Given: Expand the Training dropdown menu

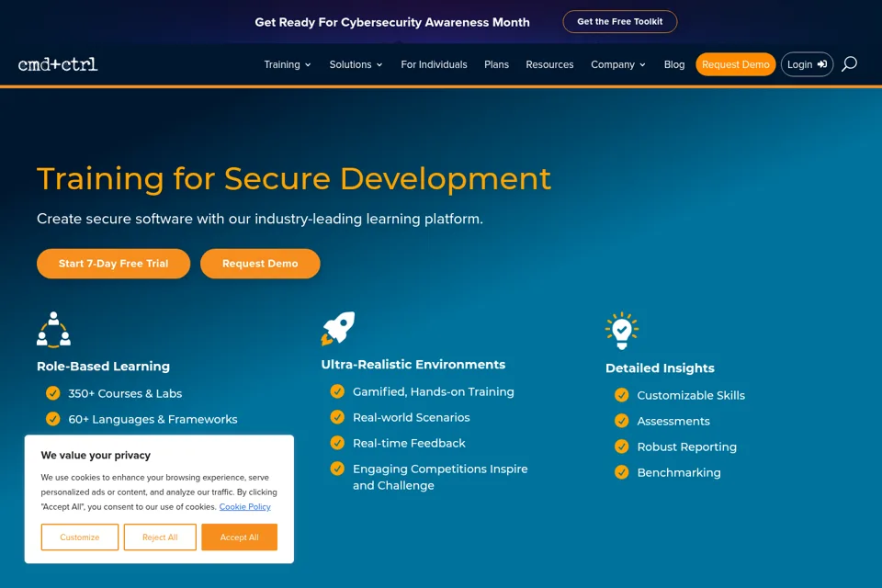Looking at the screenshot, I should (x=288, y=64).
